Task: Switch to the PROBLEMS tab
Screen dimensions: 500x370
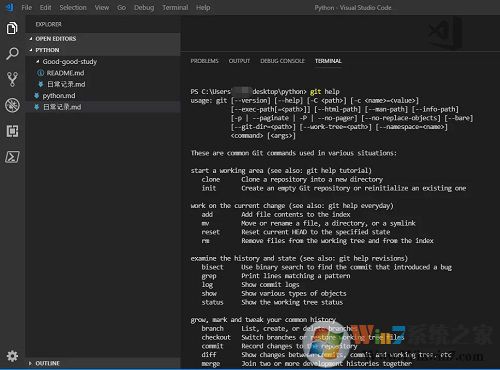Action: (204, 61)
